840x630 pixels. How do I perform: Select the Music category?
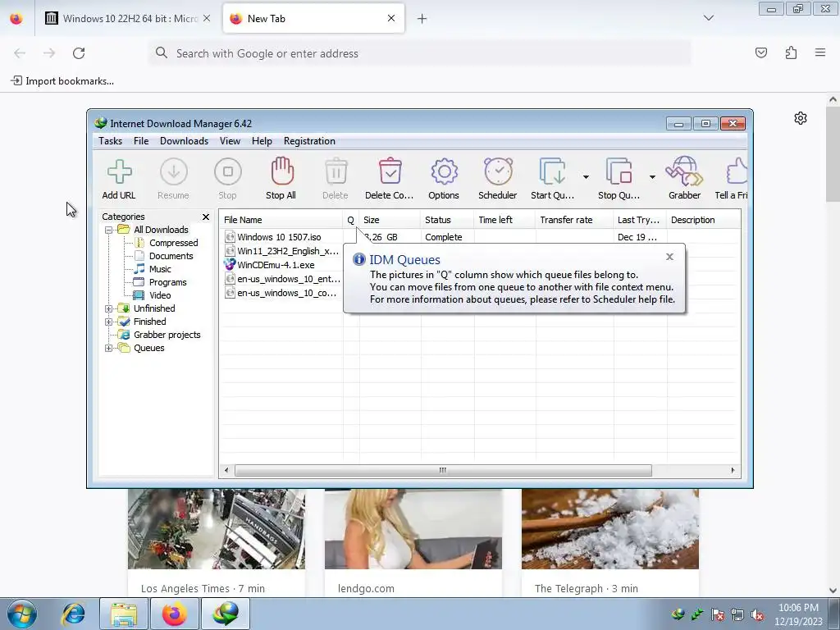click(x=160, y=269)
